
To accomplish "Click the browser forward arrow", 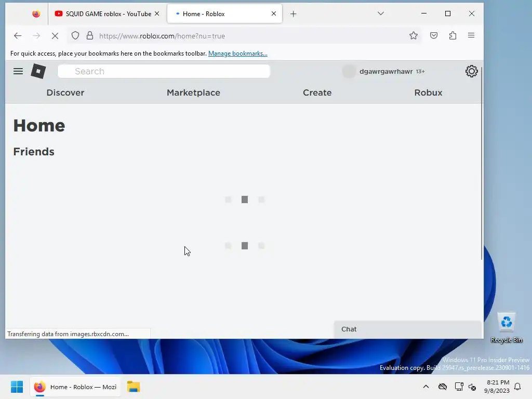I will pyautogui.click(x=36, y=36).
